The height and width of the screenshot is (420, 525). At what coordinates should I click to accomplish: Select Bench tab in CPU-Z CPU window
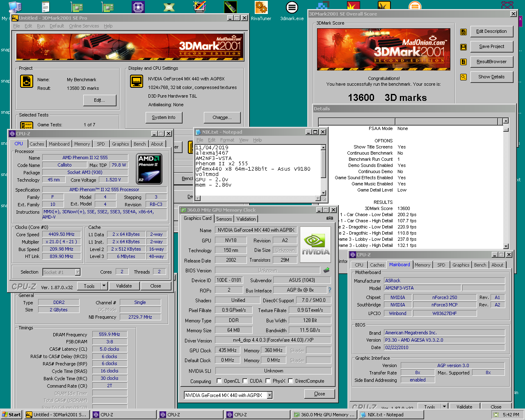139,144
